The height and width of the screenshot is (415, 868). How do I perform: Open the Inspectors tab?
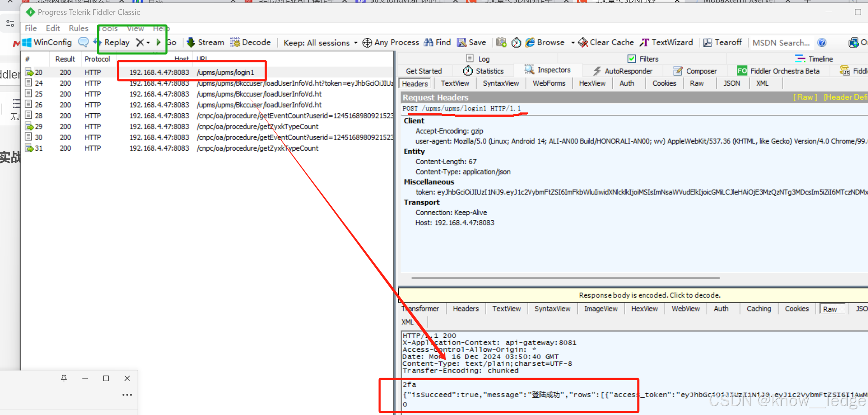[547, 70]
